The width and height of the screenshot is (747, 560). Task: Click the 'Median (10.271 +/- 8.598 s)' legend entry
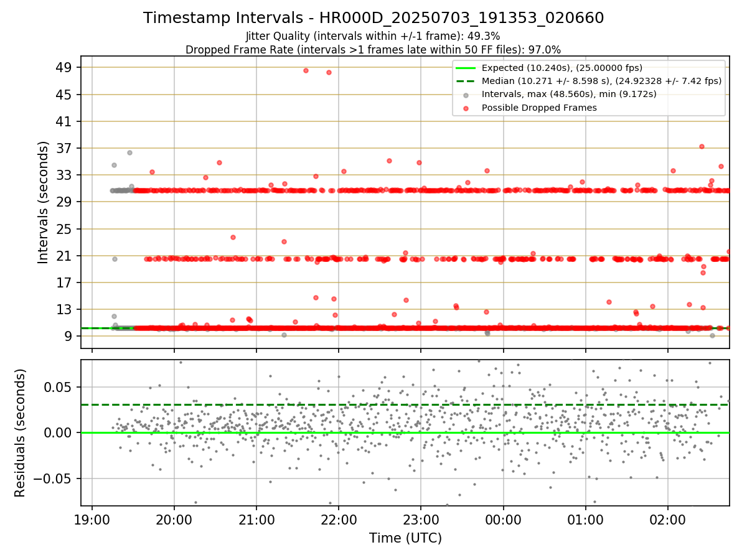click(x=601, y=81)
